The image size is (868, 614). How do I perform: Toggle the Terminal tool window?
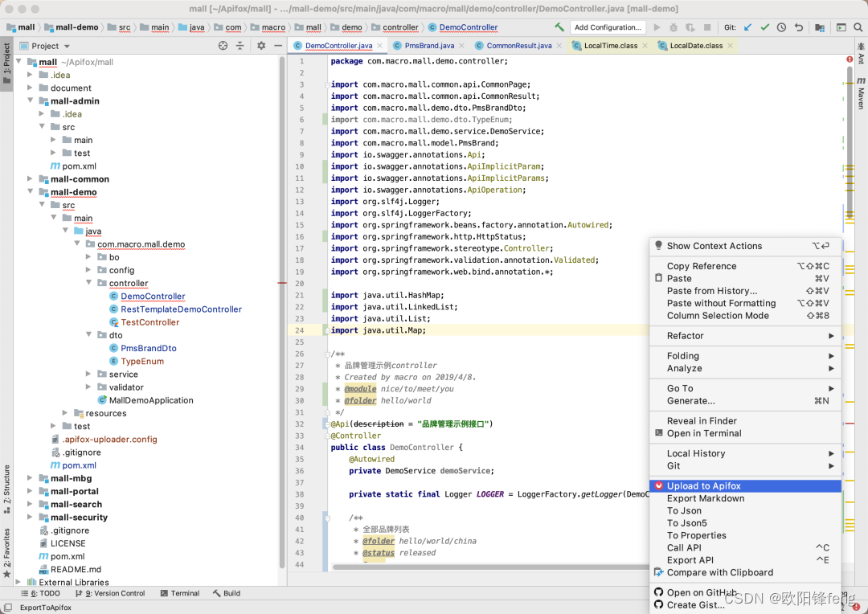(x=180, y=593)
